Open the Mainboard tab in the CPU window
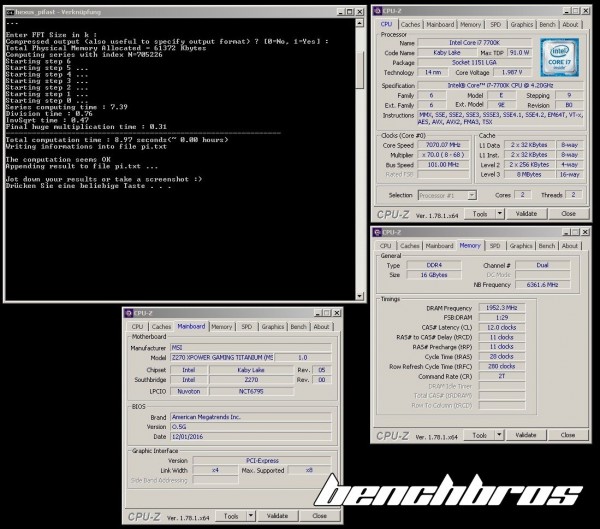The height and width of the screenshot is (529, 600). point(440,24)
